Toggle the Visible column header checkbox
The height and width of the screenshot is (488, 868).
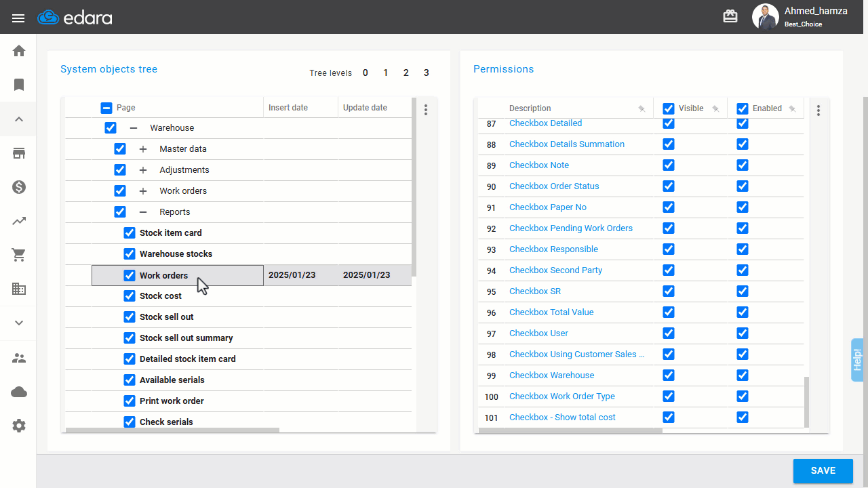[669, 108]
